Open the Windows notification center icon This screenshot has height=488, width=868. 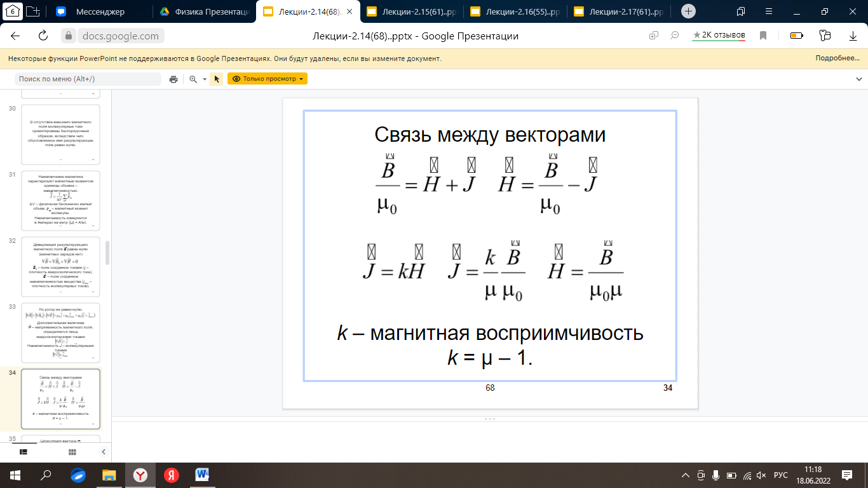coord(846,475)
